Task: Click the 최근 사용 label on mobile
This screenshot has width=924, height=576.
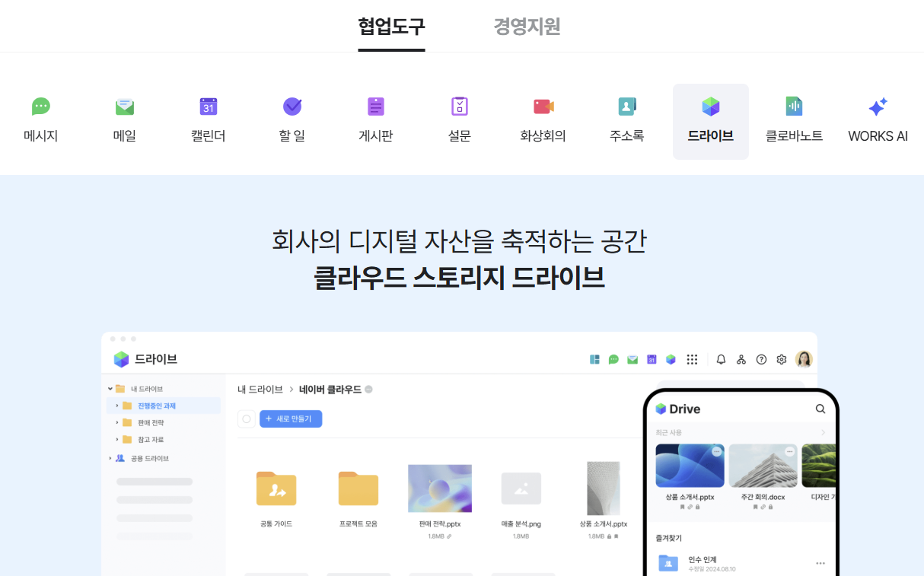Action: pos(668,433)
